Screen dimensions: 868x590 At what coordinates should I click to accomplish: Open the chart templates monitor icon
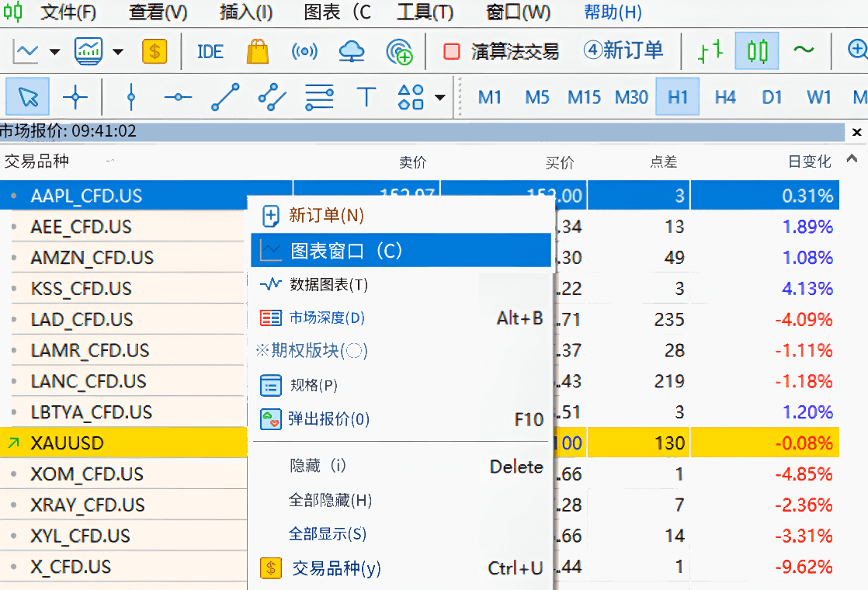point(89,51)
